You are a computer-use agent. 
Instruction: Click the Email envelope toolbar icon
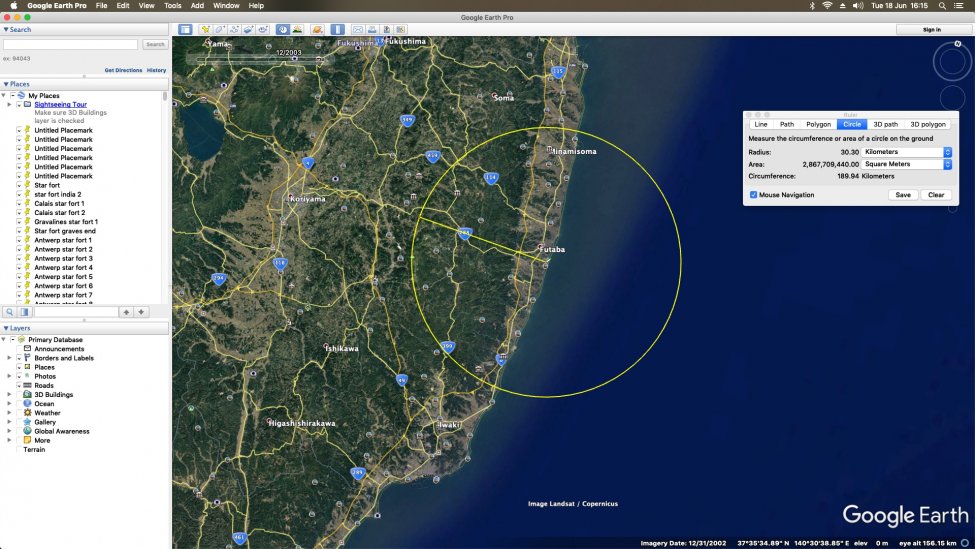(358, 29)
